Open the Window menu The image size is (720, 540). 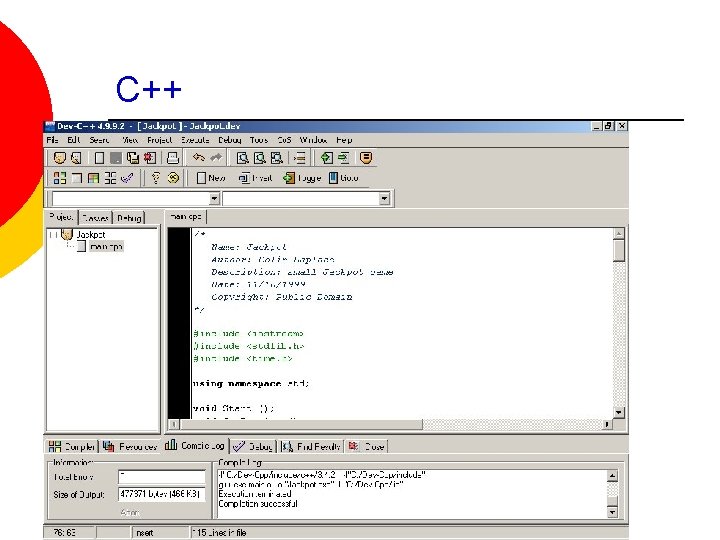coord(313,140)
